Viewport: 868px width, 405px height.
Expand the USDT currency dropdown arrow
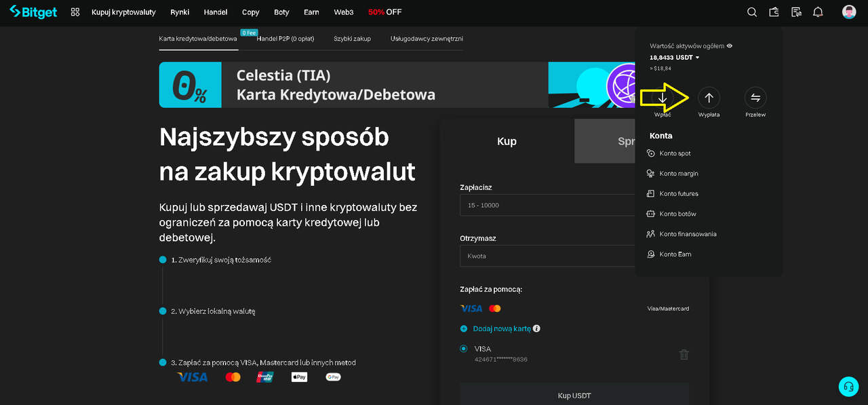[698, 58]
